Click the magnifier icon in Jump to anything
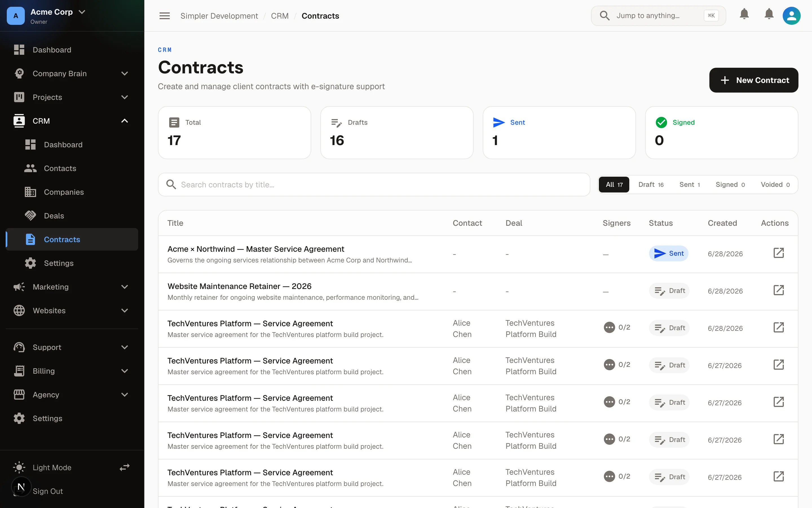Image resolution: width=812 pixels, height=508 pixels. pyautogui.click(x=604, y=16)
